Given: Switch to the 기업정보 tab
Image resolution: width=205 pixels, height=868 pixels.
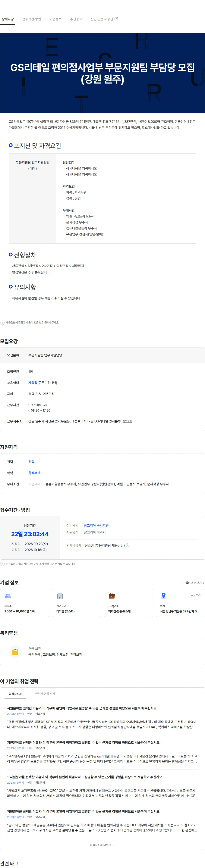Looking at the screenshot, I should pos(56,19).
